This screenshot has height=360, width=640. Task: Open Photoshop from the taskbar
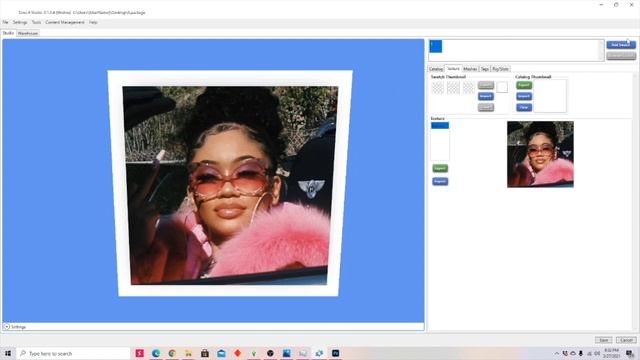(336, 353)
